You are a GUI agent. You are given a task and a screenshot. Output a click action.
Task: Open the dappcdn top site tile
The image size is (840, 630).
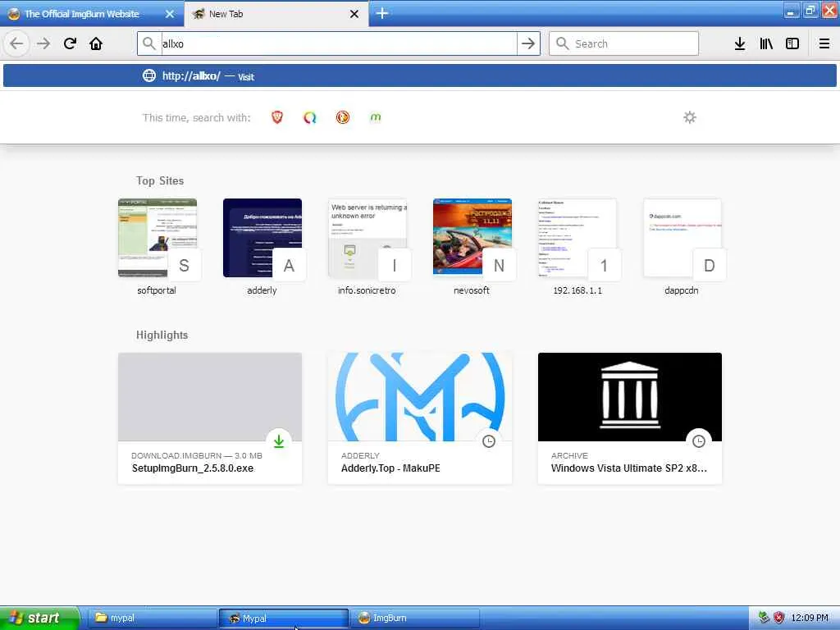click(682, 247)
